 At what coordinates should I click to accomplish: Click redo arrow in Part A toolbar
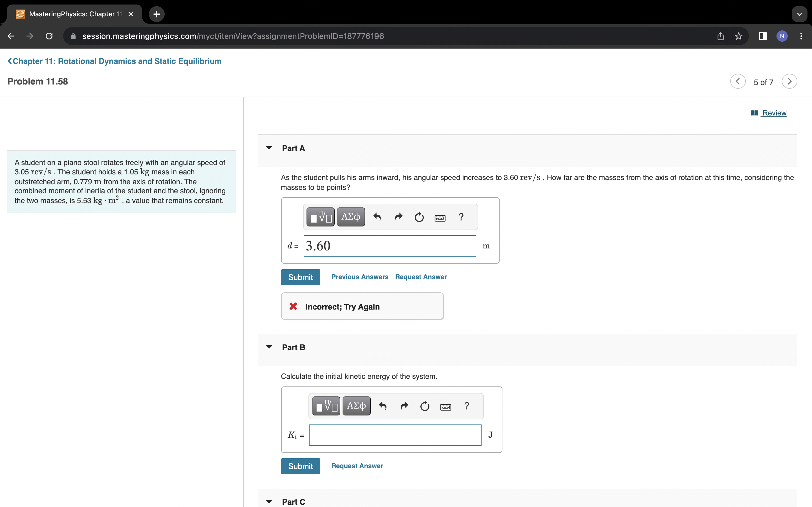tap(398, 217)
